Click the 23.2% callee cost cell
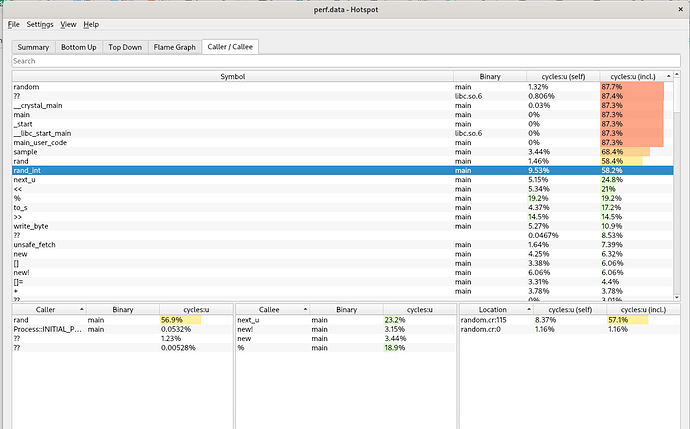 [420, 320]
